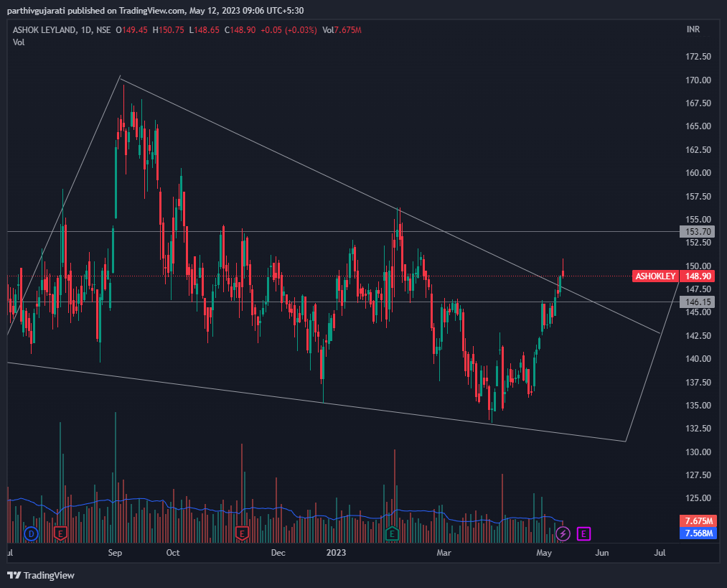Click the purple lightning bolt marker

click(x=563, y=533)
